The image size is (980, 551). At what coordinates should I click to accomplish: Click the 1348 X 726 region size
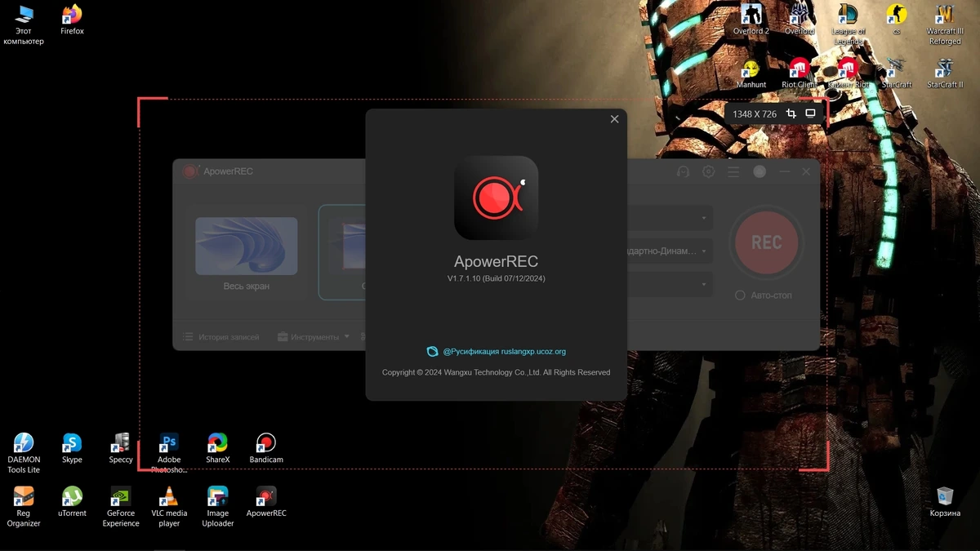755,114
